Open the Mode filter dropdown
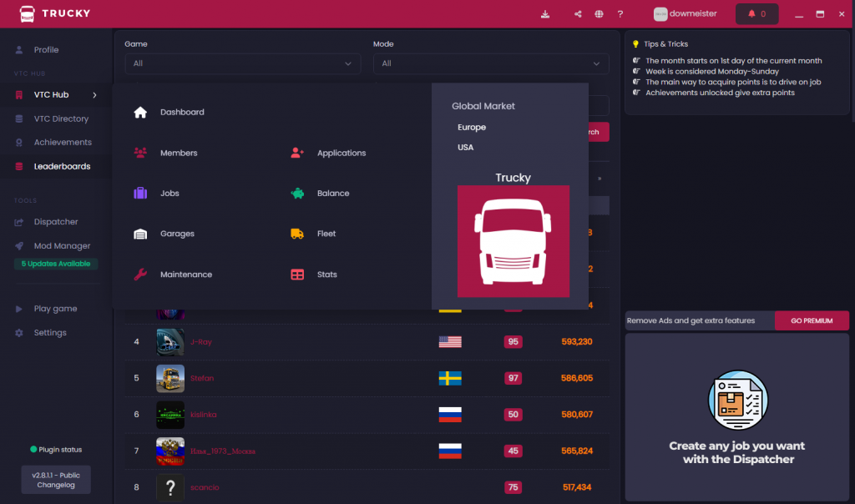The image size is (855, 504). (490, 63)
